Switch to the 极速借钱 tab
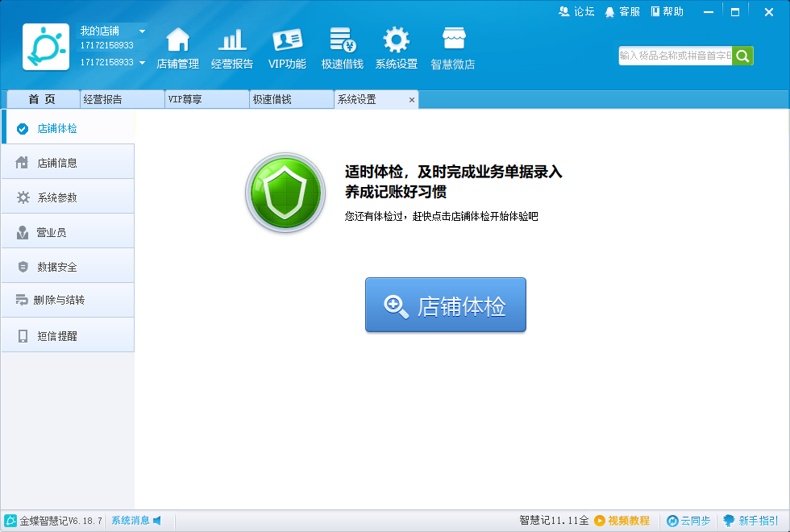Viewport: 790px width, 532px height. 292,99
